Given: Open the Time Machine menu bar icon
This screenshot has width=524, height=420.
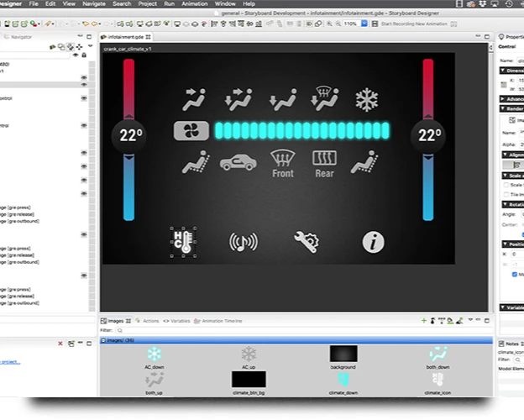Looking at the screenshot, I should (x=509, y=3).
